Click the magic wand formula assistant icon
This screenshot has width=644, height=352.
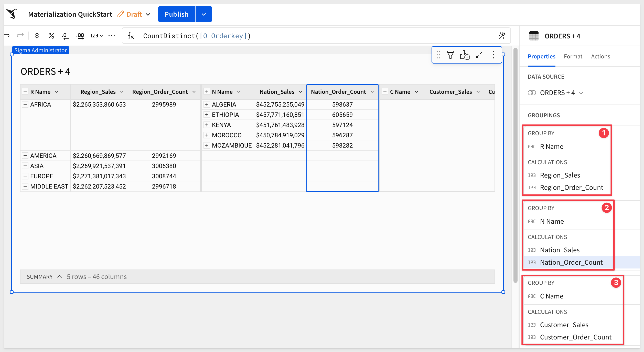pos(502,36)
